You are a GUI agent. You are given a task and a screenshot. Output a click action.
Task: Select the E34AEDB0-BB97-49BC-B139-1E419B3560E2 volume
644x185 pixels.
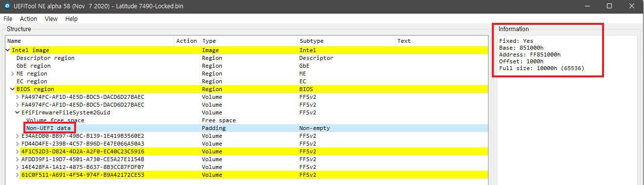pyautogui.click(x=246, y=136)
